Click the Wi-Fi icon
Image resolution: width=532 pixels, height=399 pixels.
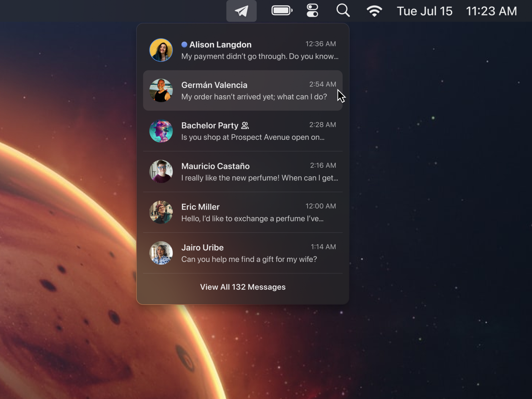click(374, 11)
